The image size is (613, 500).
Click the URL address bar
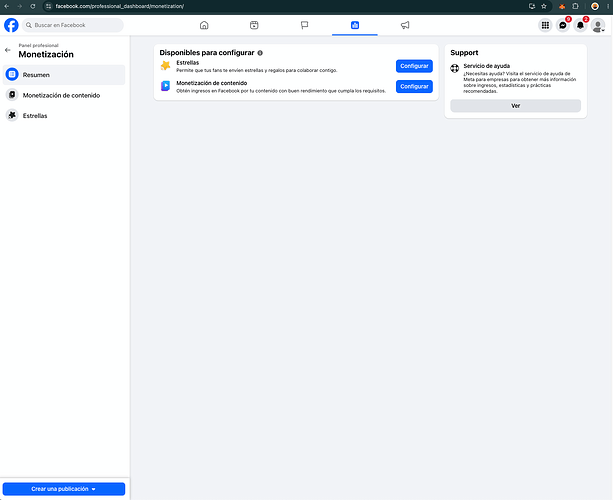[289, 6]
